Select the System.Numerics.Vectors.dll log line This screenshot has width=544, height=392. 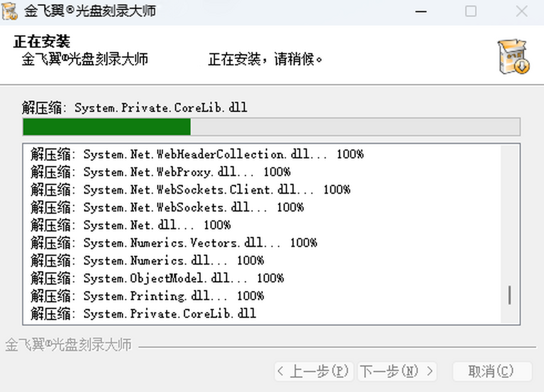click(x=174, y=243)
